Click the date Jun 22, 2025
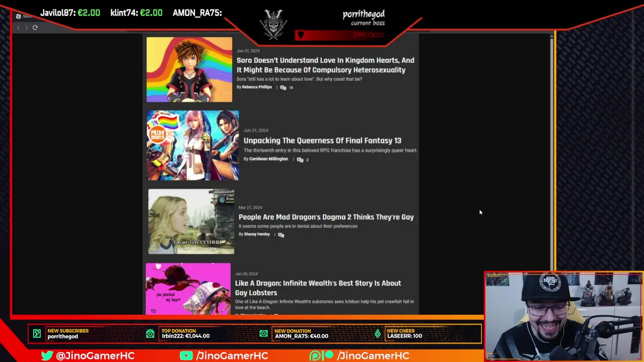 [248, 51]
